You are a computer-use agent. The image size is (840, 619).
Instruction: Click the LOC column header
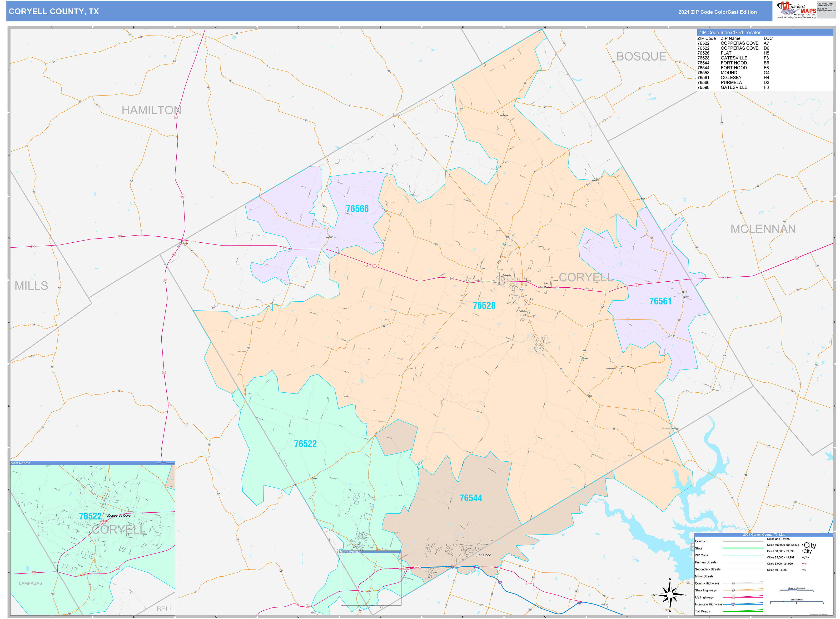pyautogui.click(x=768, y=39)
